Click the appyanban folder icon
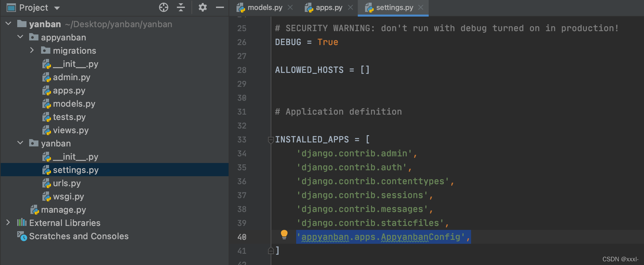The width and height of the screenshot is (644, 265). coord(34,37)
